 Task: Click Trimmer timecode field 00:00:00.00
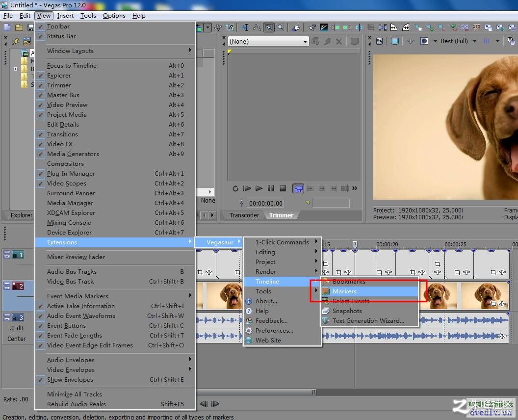pos(265,203)
